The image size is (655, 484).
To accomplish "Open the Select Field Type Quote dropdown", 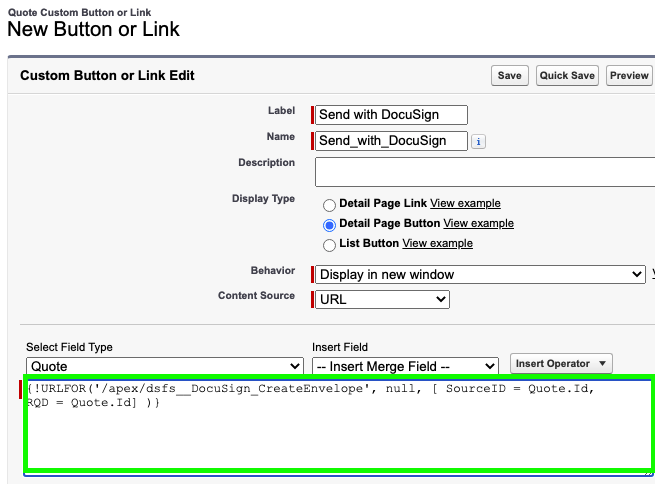I will pyautogui.click(x=165, y=366).
